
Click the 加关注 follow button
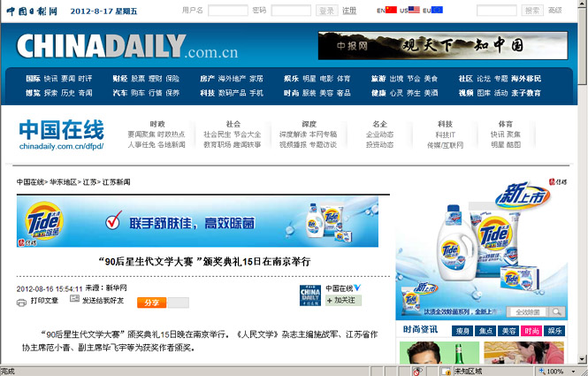(343, 300)
